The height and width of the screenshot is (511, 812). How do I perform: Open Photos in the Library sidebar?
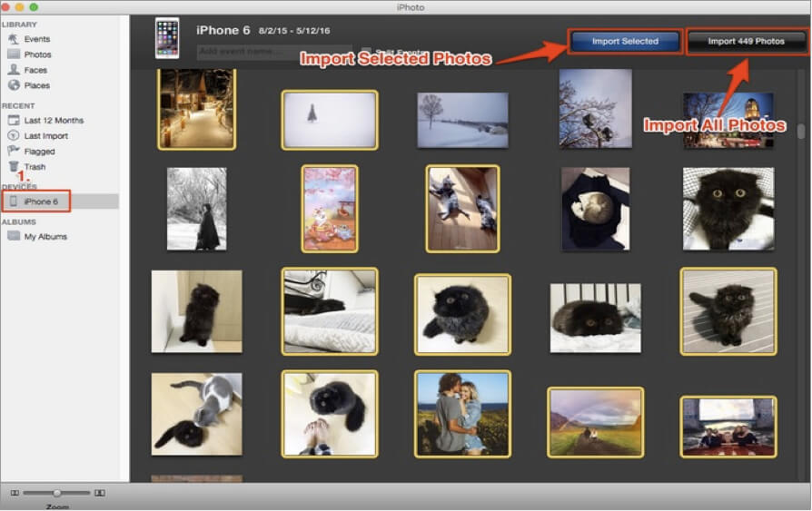pyautogui.click(x=37, y=54)
